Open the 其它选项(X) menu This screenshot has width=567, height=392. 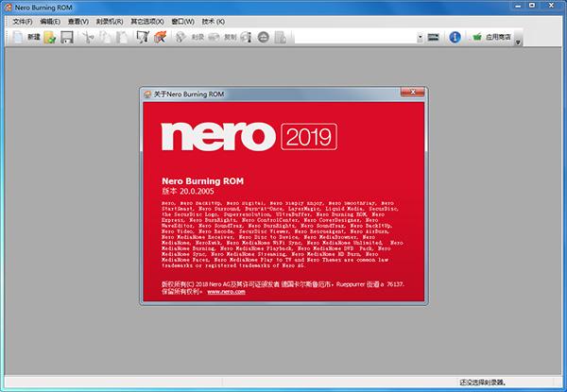147,22
